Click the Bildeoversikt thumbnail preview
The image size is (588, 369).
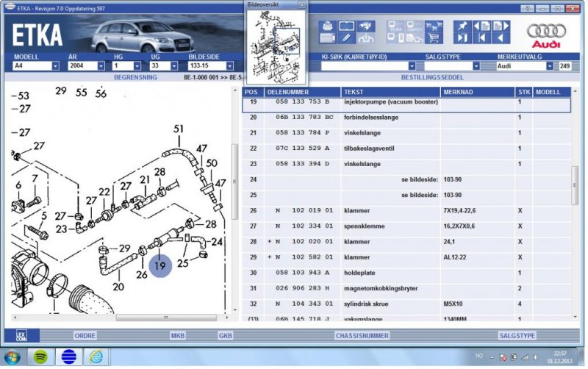(x=276, y=45)
